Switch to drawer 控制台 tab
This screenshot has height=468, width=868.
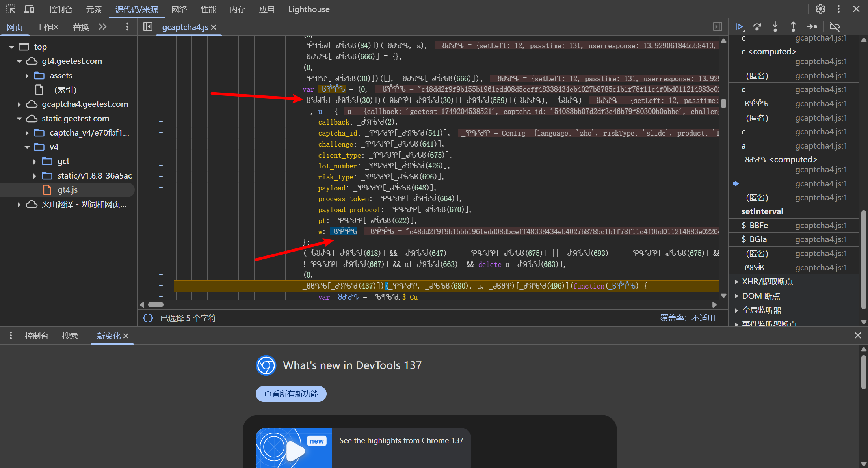click(37, 336)
